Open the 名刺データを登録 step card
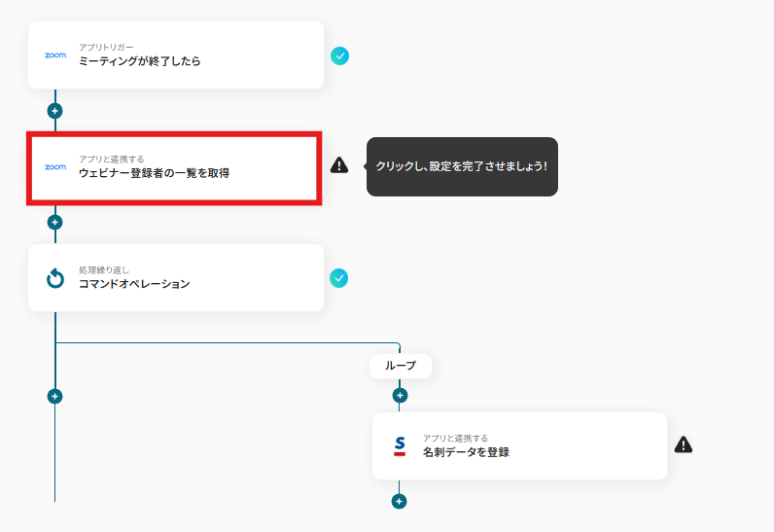The height and width of the screenshot is (532, 774). pos(520,445)
